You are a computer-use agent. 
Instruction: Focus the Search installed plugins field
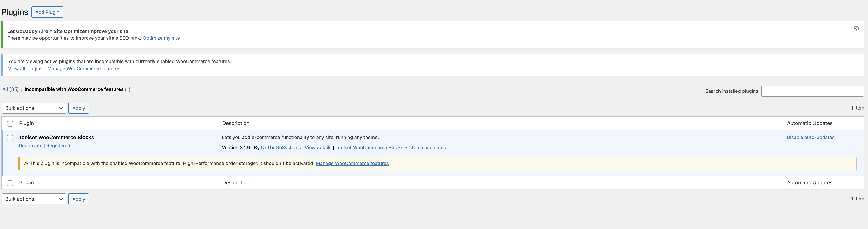coord(812,91)
